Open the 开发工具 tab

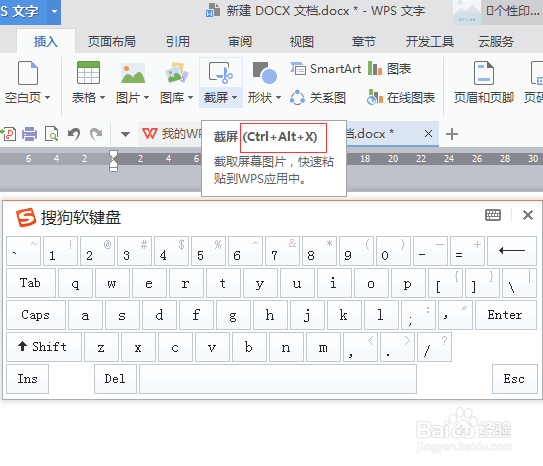(430, 42)
